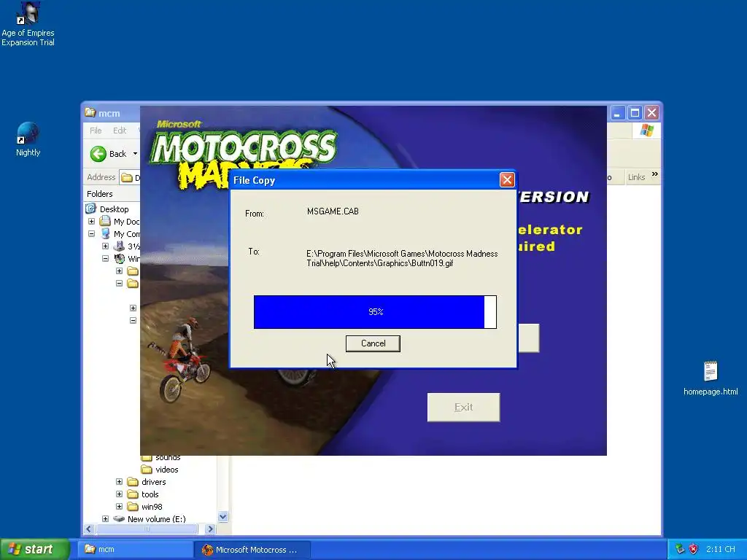Open the Back history dropdown arrow
This screenshot has width=747, height=560.
pos(135,154)
